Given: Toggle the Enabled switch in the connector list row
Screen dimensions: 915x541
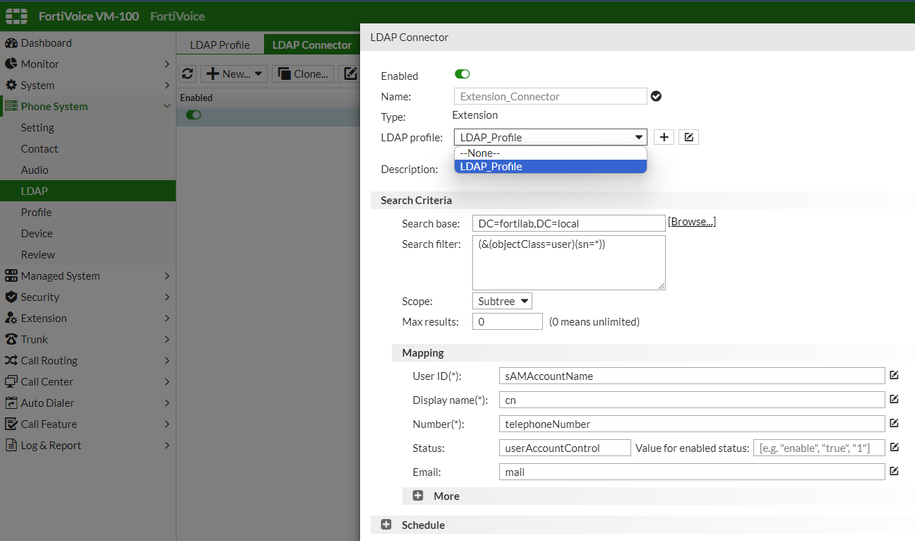Looking at the screenshot, I should point(194,115).
